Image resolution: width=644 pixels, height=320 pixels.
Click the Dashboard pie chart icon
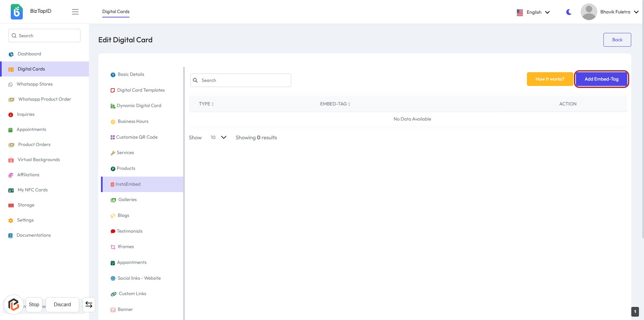(x=11, y=54)
